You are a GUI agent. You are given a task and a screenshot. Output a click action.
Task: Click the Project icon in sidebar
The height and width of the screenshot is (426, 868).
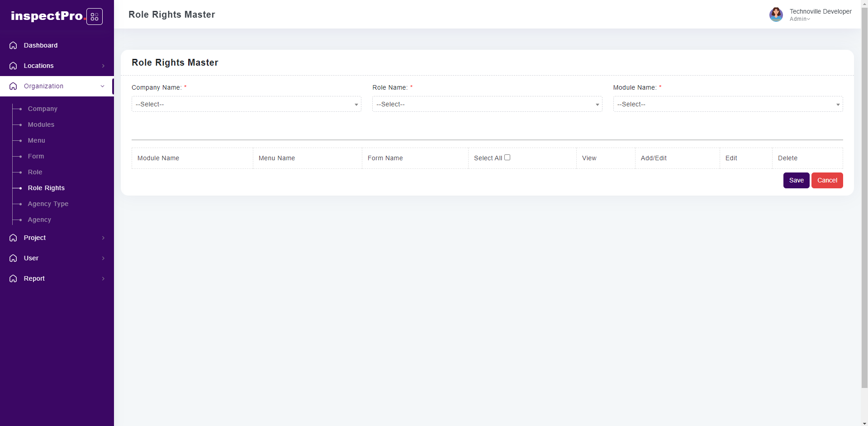[13, 238]
